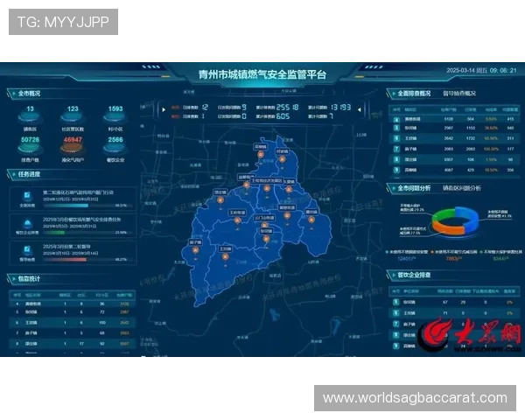Image resolution: width=525 pixels, height=420 pixels.
Task: Click the left-pointing arrow on stats ticker
Action: (359, 109)
